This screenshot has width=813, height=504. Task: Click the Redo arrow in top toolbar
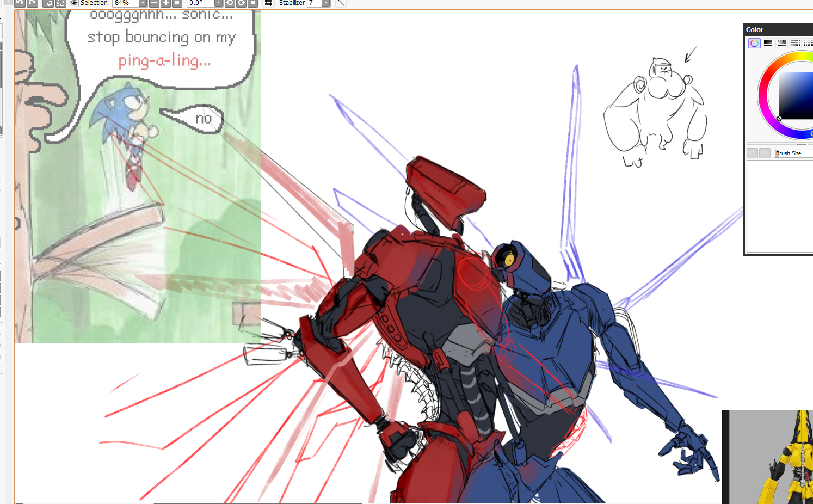point(32,3)
